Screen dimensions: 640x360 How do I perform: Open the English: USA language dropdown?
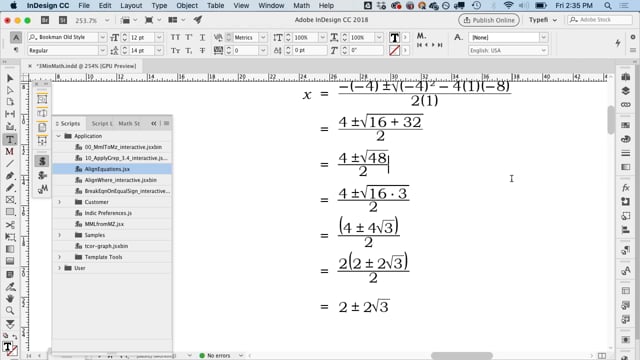(543, 50)
